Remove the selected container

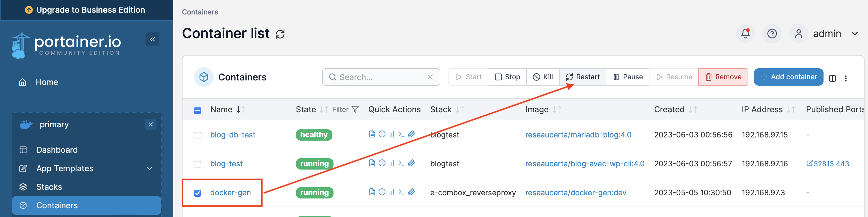723,77
